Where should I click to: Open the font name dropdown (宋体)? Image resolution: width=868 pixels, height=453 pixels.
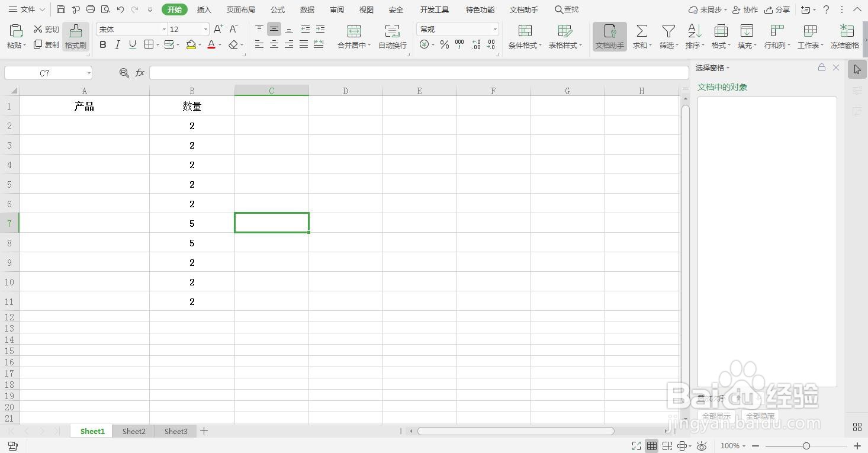164,30
